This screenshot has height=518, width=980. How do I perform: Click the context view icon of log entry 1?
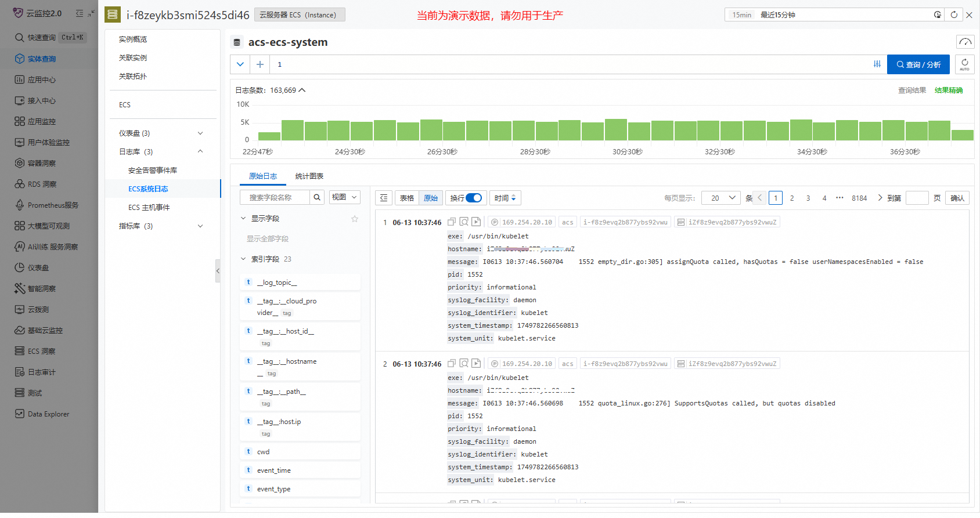[x=464, y=222]
